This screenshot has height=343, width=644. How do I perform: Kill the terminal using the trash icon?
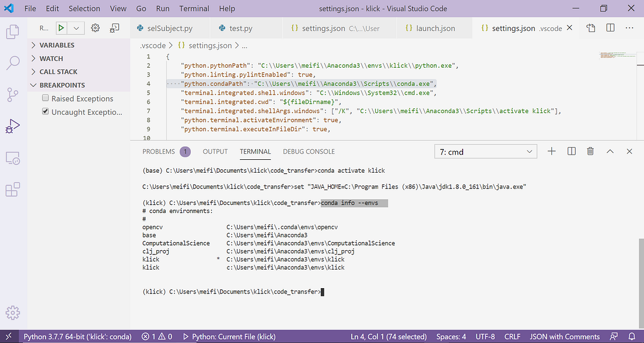coord(590,151)
